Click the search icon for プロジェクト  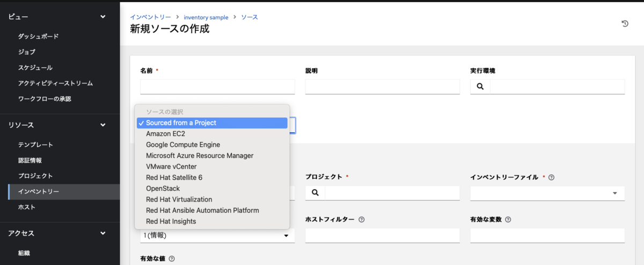[315, 193]
